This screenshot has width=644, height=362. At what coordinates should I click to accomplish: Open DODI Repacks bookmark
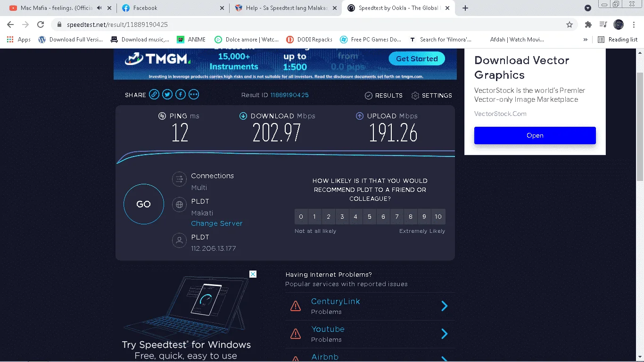point(309,40)
